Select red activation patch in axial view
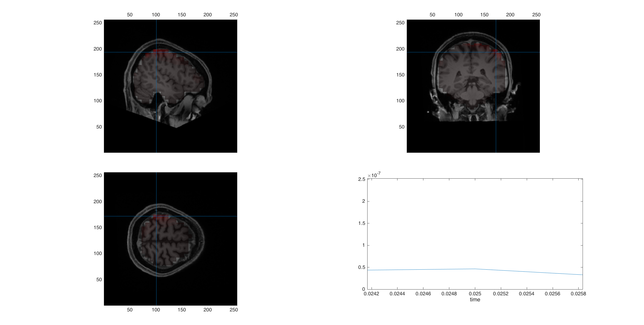This screenshot has height=325, width=644. (160, 217)
